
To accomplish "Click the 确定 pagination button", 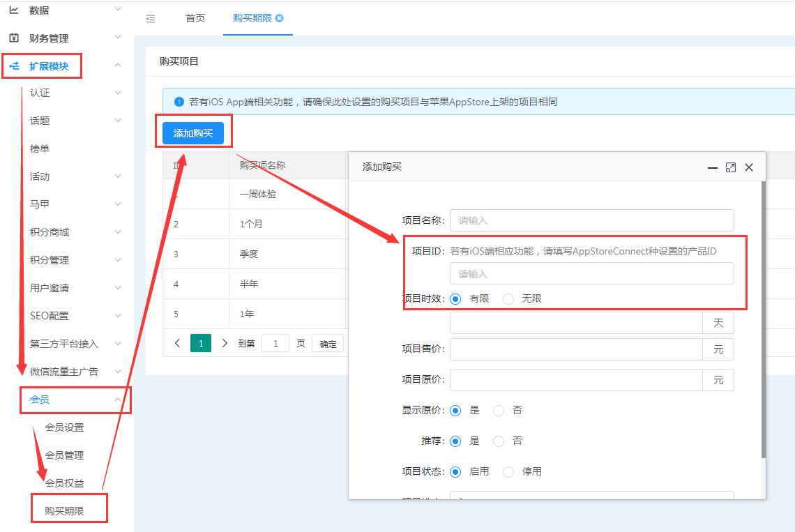I will (328, 344).
